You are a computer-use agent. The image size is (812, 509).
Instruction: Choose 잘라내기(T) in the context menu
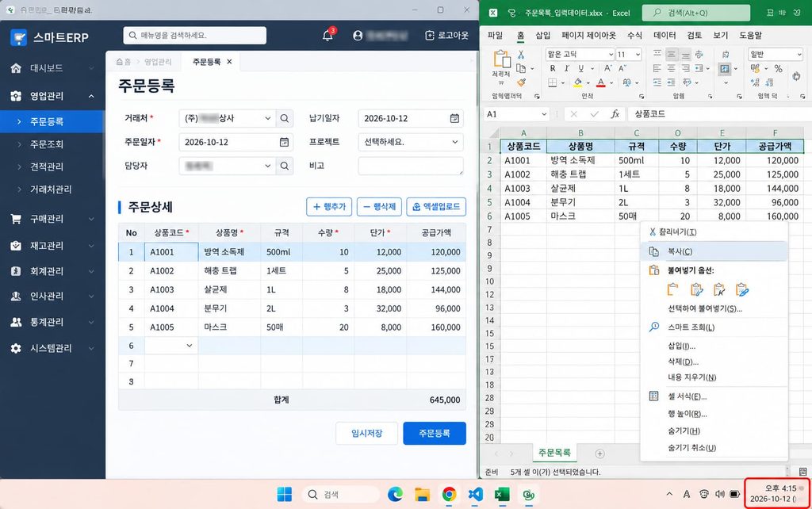pyautogui.click(x=714, y=232)
